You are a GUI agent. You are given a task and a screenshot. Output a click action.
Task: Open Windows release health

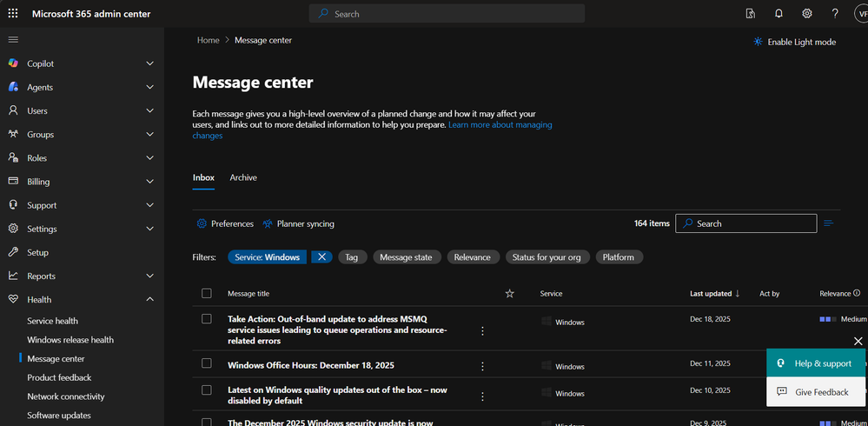70,340
